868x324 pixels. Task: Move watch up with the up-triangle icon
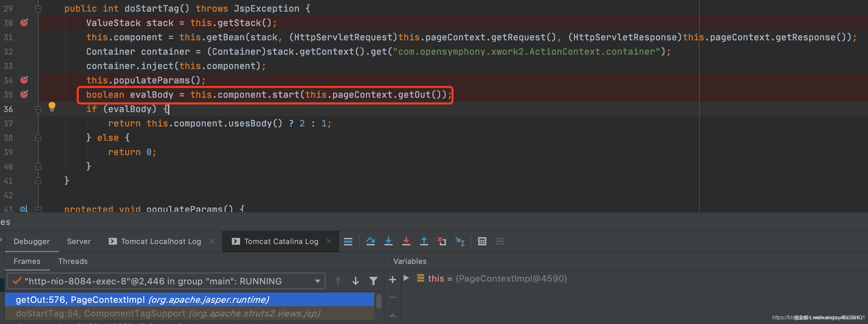pyautogui.click(x=393, y=315)
